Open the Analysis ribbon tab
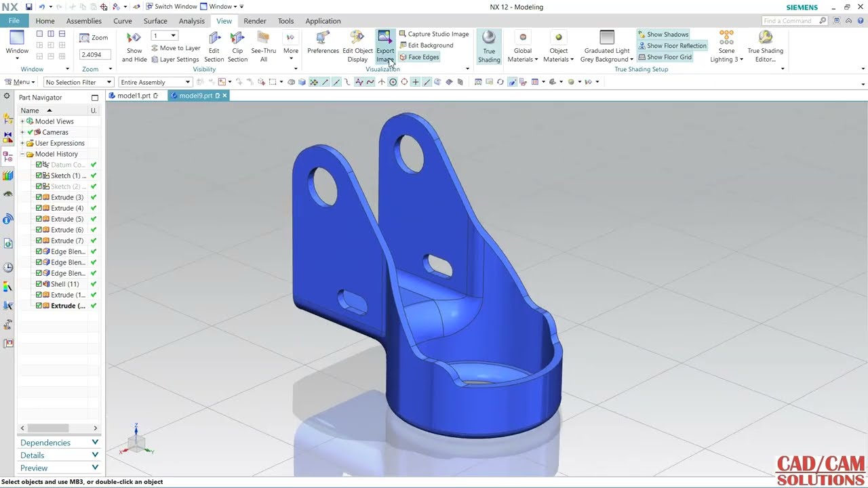Screen dimensions: 868x488 point(191,21)
